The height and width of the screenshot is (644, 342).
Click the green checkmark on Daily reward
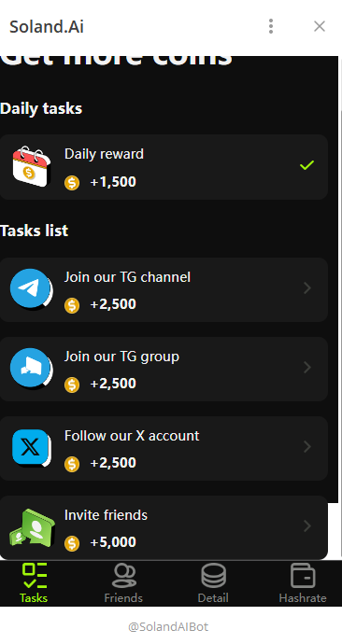pos(306,165)
